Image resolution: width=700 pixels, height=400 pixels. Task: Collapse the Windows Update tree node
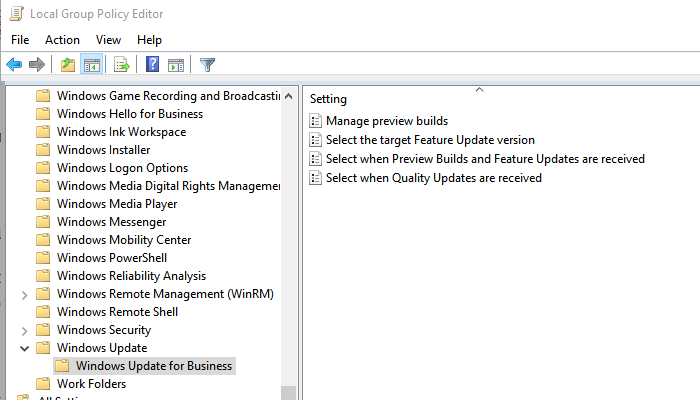coord(25,348)
